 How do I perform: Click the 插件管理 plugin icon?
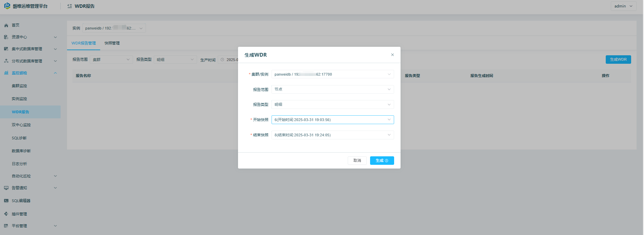[6, 214]
